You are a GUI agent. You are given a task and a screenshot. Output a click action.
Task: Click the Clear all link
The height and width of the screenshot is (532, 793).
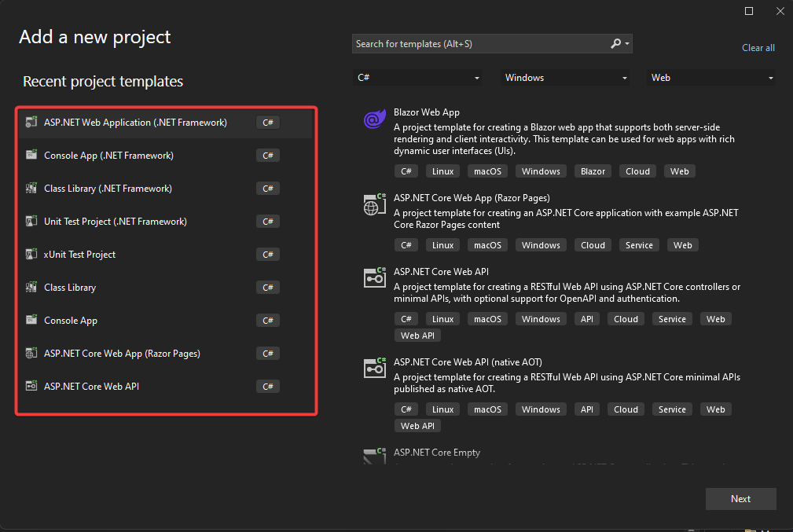tap(758, 48)
